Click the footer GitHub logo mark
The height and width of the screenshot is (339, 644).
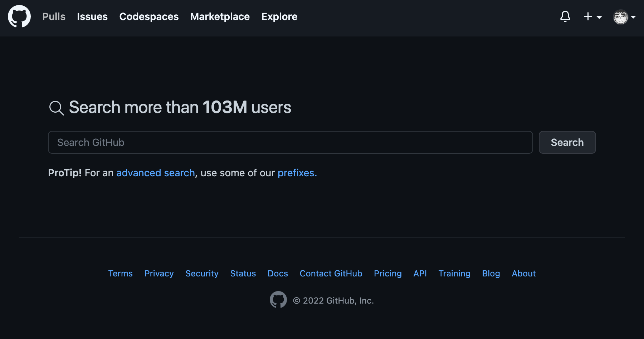tap(278, 300)
